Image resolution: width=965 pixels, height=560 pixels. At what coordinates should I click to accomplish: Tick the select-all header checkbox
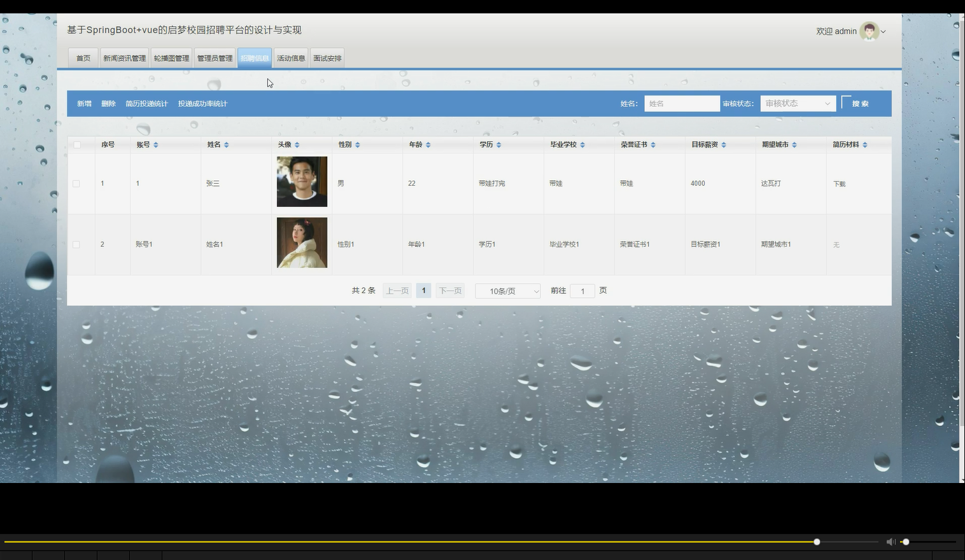pos(77,145)
